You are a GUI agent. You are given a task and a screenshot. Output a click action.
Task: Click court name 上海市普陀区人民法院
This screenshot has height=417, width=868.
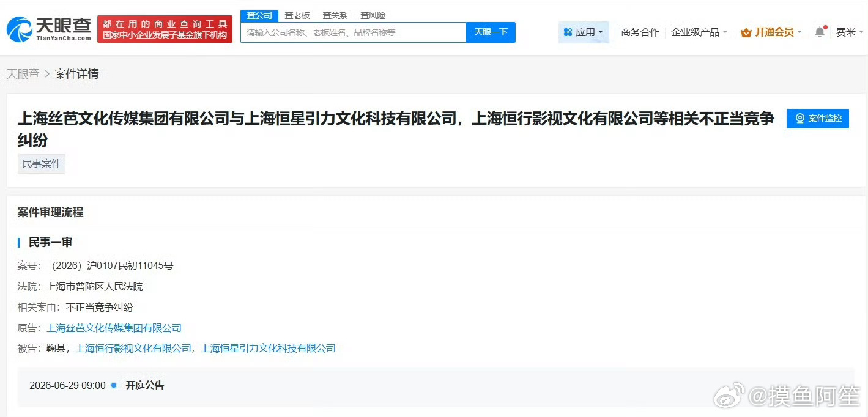95,287
